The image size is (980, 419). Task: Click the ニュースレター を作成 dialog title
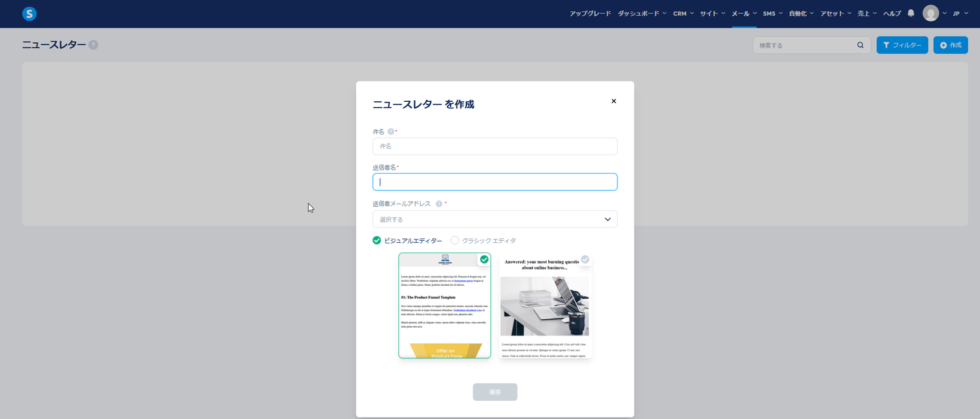423,104
